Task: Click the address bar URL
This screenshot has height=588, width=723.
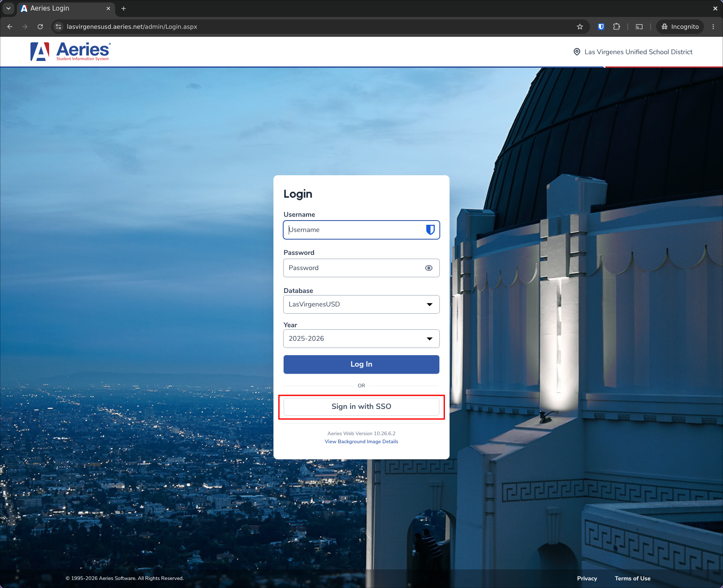Action: coord(132,27)
